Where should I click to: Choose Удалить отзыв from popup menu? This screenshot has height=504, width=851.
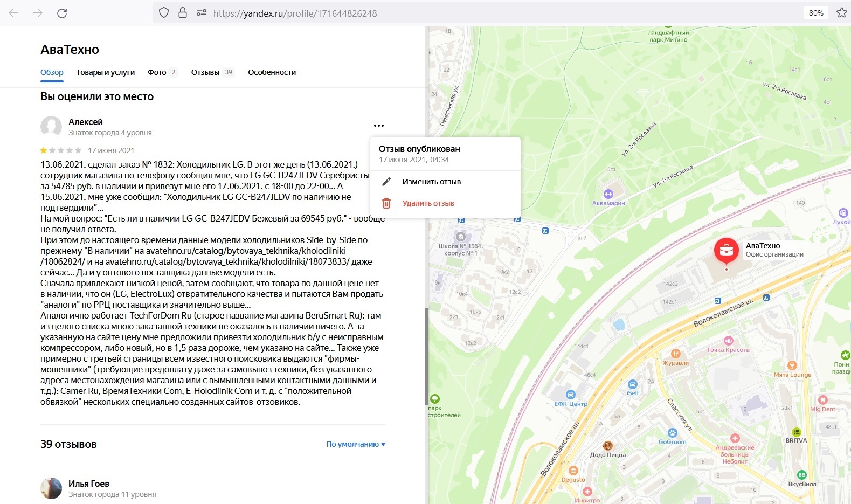point(428,203)
